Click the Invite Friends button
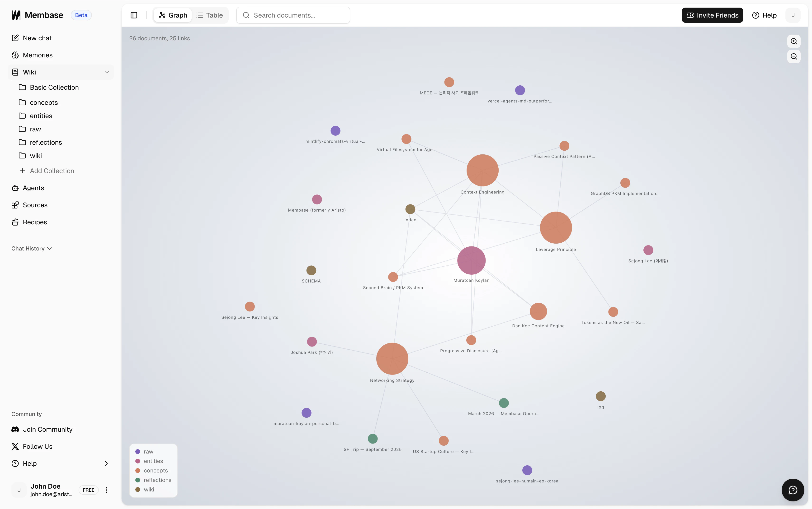 [x=712, y=15]
